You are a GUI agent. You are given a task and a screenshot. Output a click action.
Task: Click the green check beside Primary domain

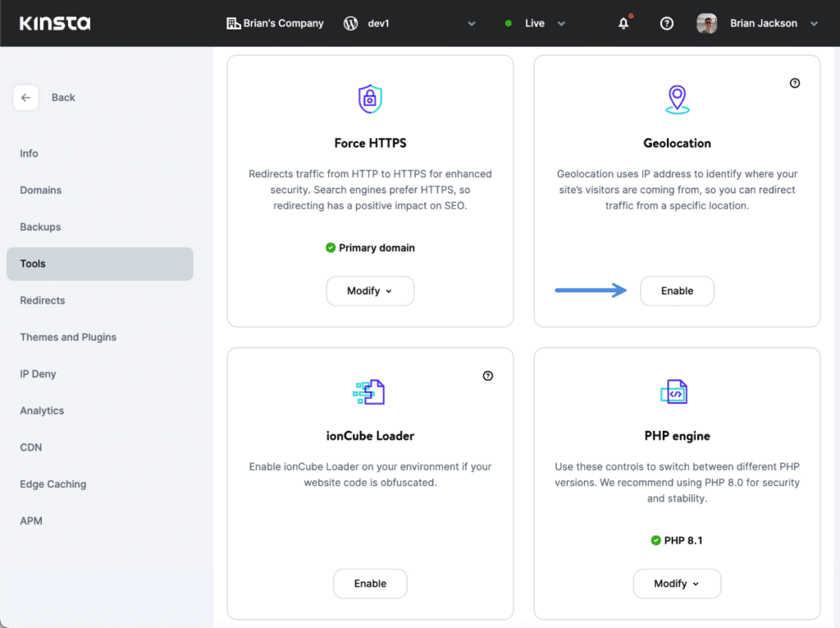[x=331, y=248]
